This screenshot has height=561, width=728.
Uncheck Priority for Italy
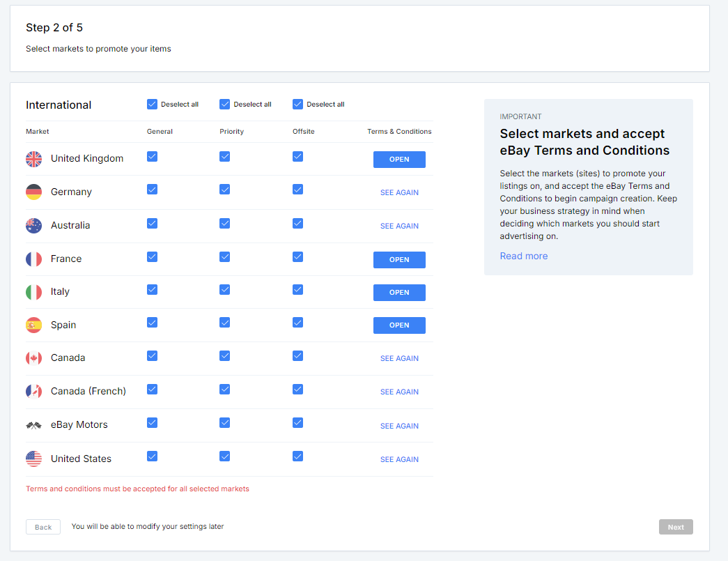pyautogui.click(x=225, y=290)
